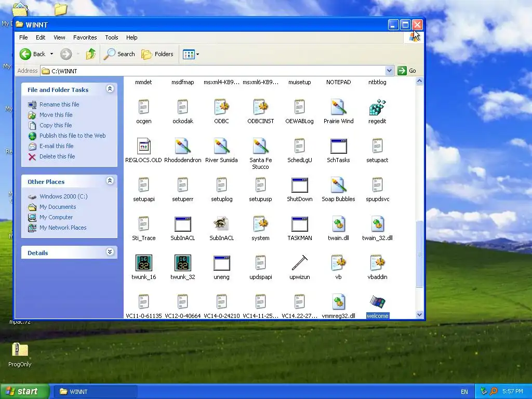Open the Edit menu
This screenshot has width=532, height=399.
41,37
